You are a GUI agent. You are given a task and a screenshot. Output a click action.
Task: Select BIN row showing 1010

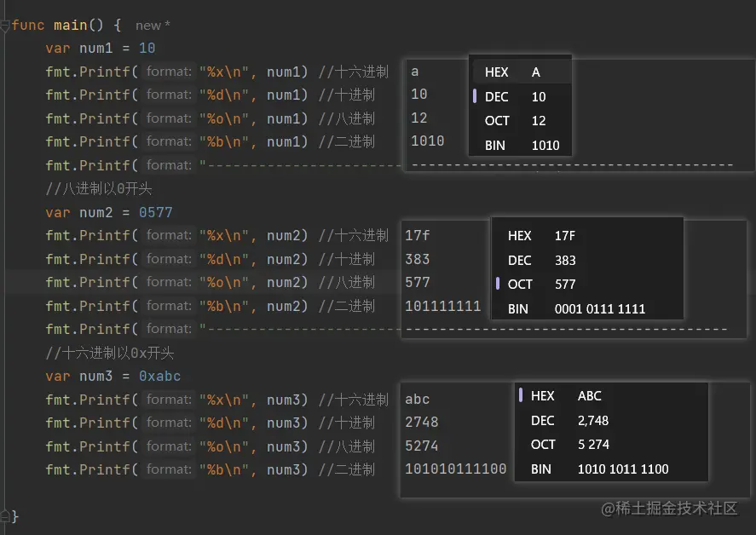click(x=519, y=145)
